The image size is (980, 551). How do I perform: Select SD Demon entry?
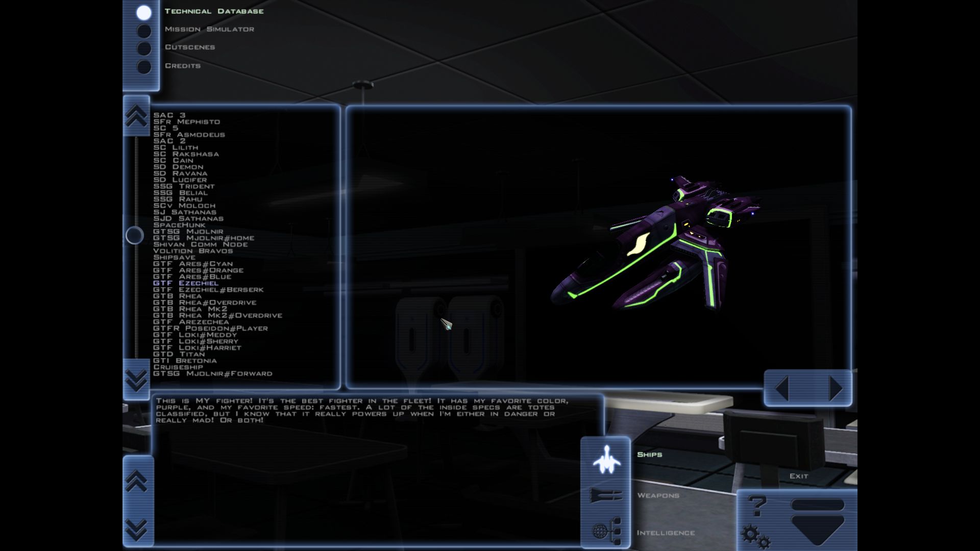pos(178,167)
